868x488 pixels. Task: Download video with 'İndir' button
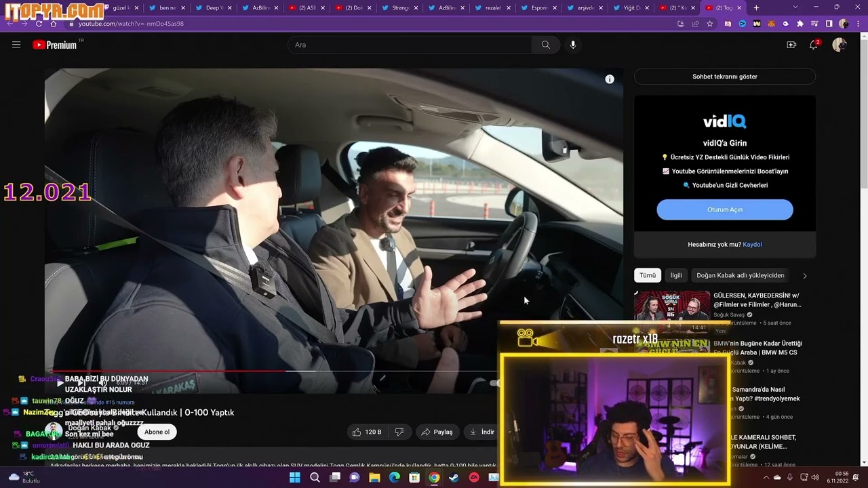click(x=482, y=432)
